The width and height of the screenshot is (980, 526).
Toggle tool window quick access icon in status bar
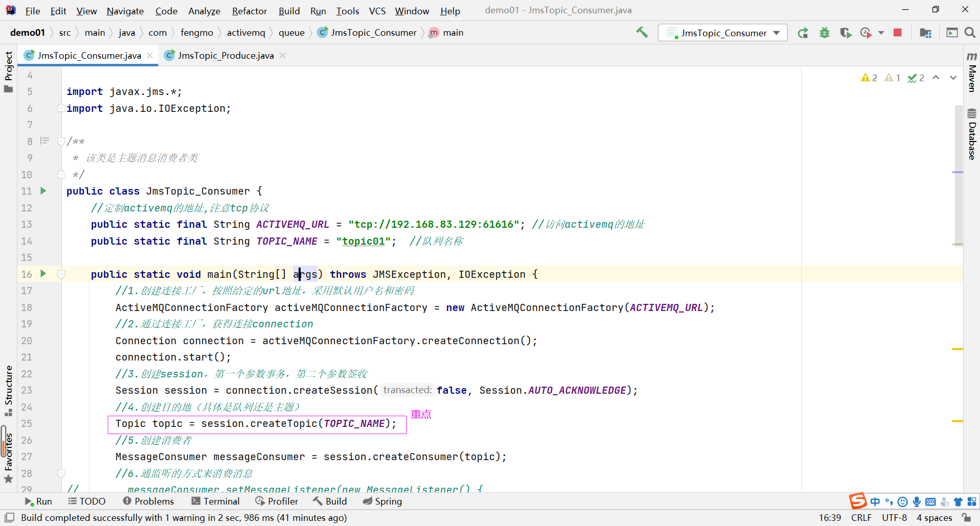pyautogui.click(x=9, y=517)
